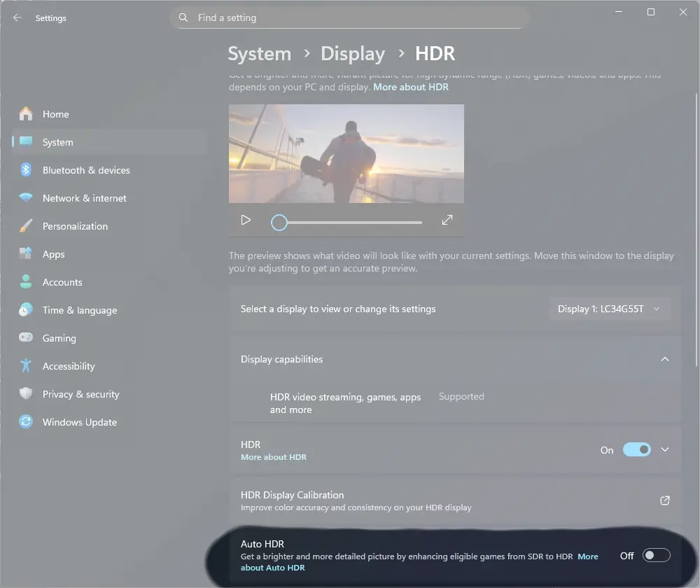Open the Accessibility settings page
Image resolution: width=700 pixels, height=588 pixels.
click(x=69, y=366)
